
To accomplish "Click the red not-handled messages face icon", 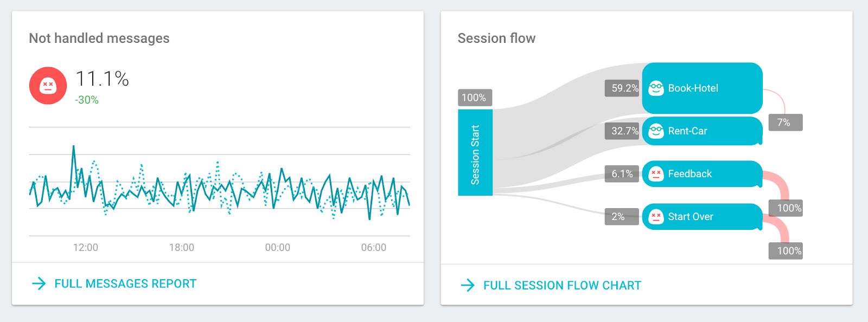I will pyautogui.click(x=48, y=86).
